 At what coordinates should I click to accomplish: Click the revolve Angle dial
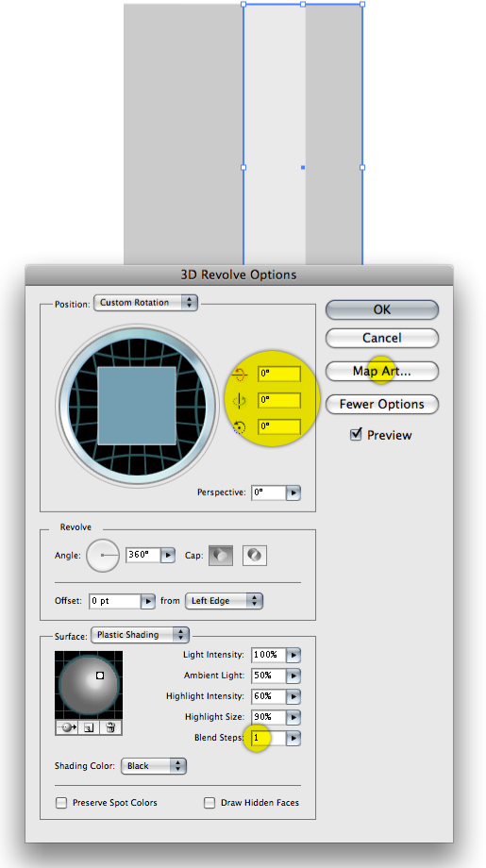(x=103, y=555)
